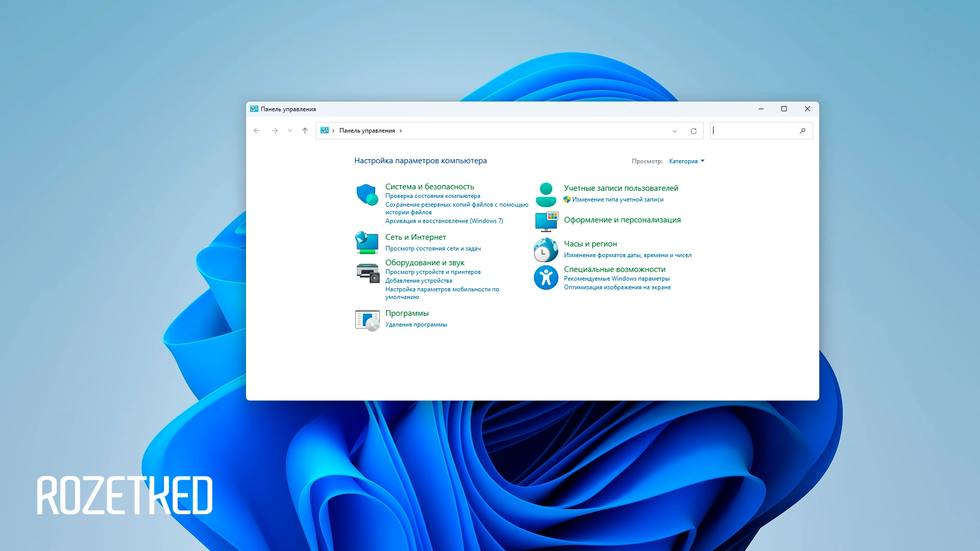Click the Control Panel icon in breadcrumb bar

(325, 131)
